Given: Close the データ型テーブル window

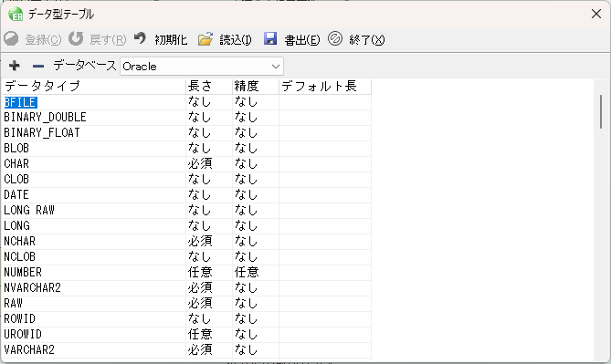Looking at the screenshot, I should click(595, 14).
